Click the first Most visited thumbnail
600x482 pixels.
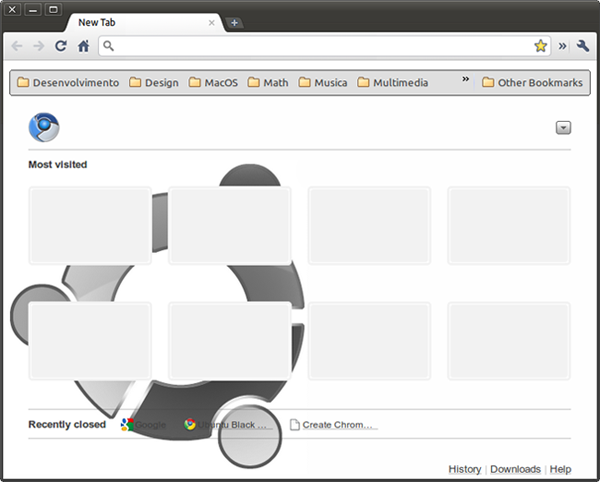click(90, 225)
